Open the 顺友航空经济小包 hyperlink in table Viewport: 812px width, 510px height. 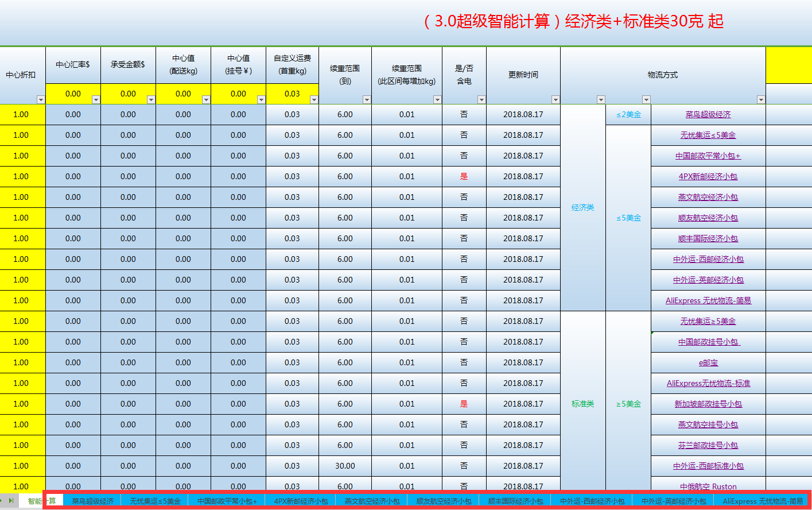(708, 218)
